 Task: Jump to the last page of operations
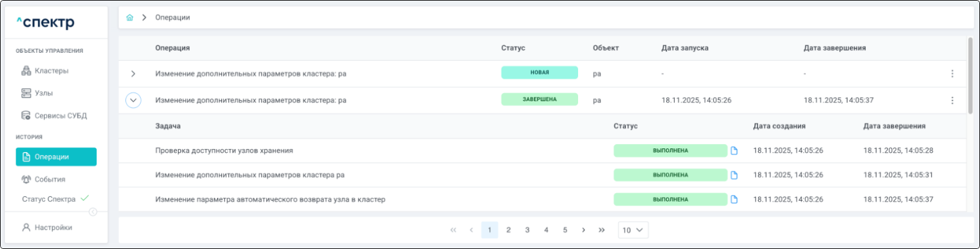click(x=602, y=230)
